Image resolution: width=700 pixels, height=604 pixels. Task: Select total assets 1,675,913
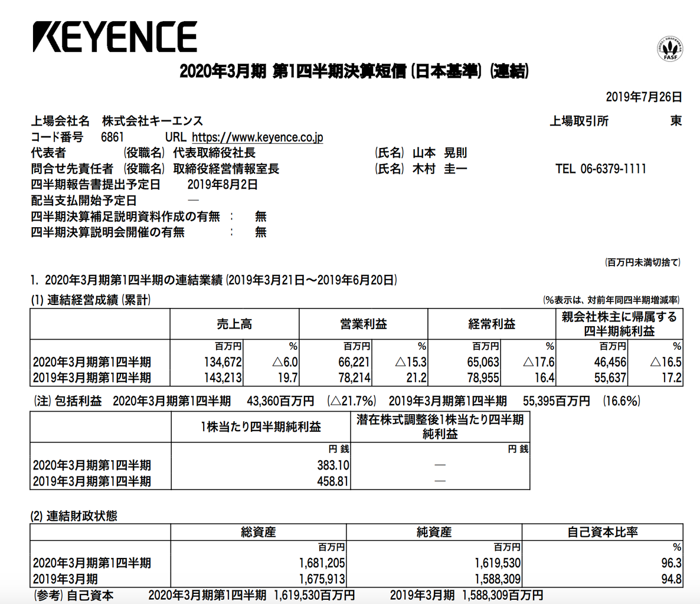click(322, 579)
